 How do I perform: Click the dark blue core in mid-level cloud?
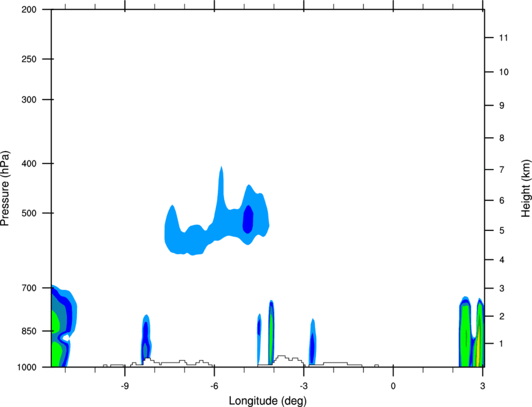tap(248, 219)
